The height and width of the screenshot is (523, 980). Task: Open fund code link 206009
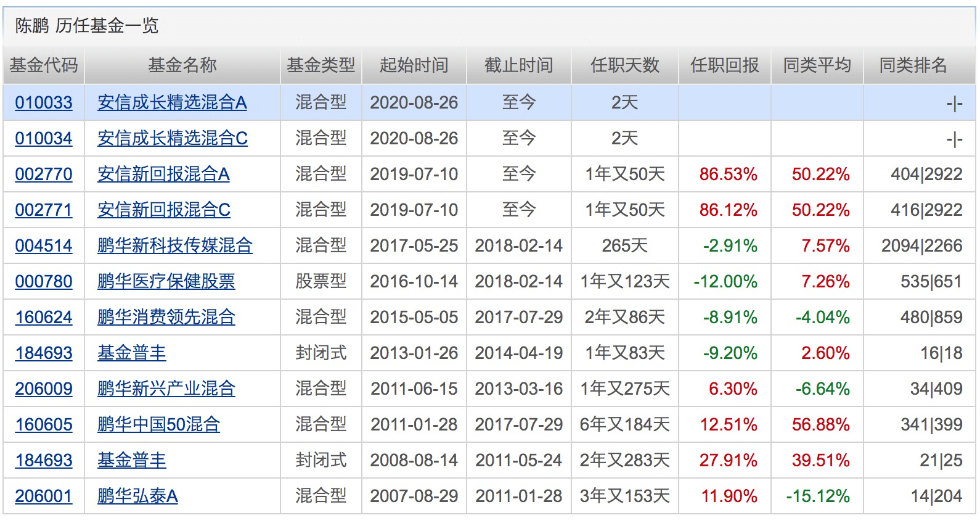coord(44,389)
